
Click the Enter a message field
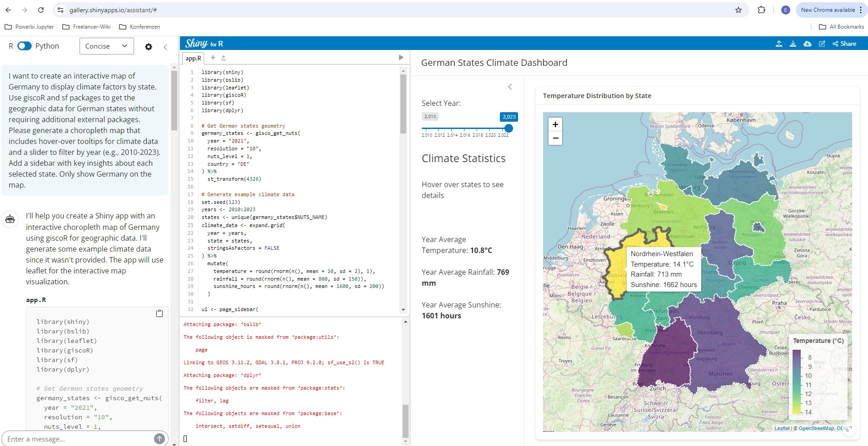77,439
